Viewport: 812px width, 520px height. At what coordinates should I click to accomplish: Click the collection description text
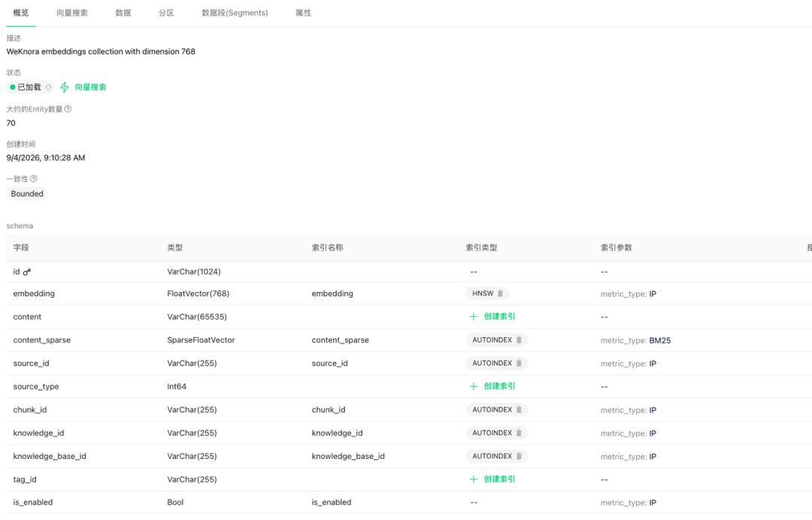pyautogui.click(x=101, y=51)
